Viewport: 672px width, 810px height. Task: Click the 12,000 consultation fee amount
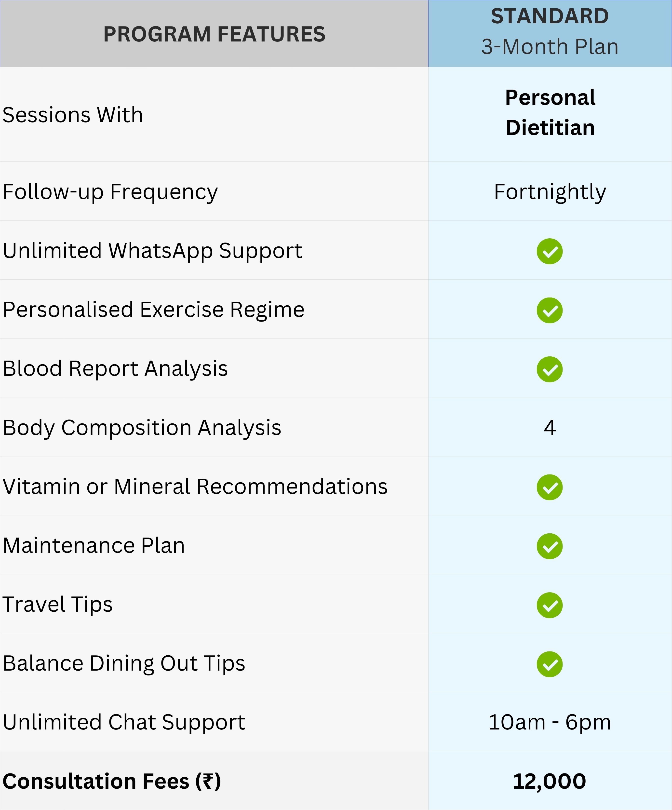[549, 782]
